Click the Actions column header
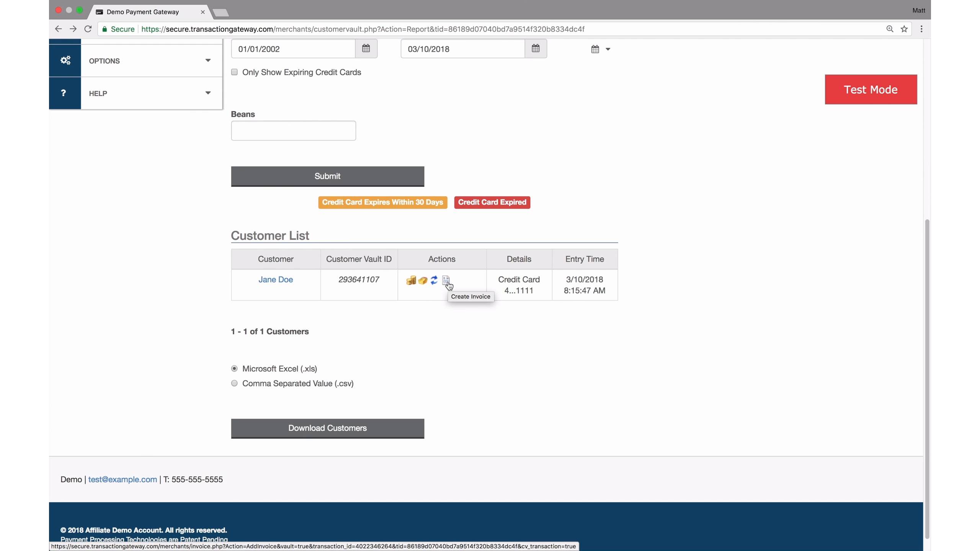This screenshot has height=551, width=980. (442, 259)
